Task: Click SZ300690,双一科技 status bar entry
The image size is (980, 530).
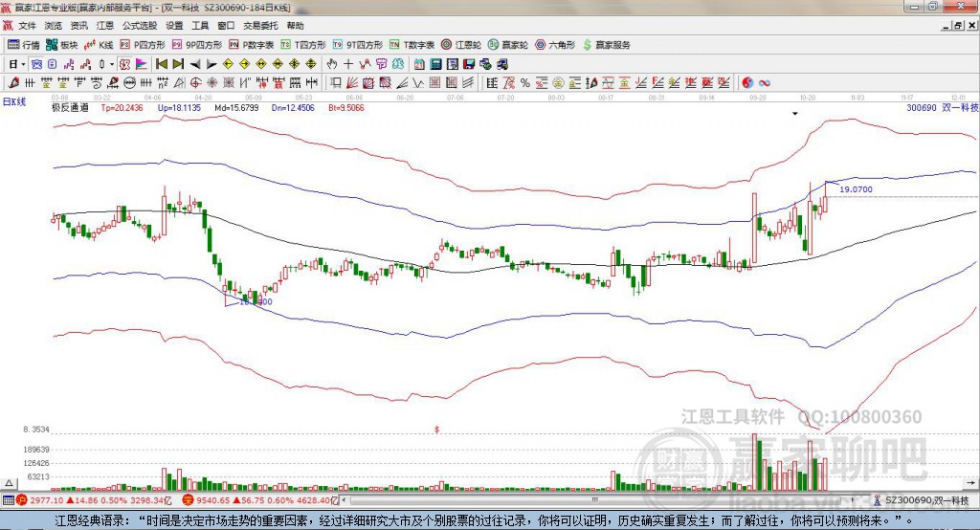Action: [x=922, y=500]
